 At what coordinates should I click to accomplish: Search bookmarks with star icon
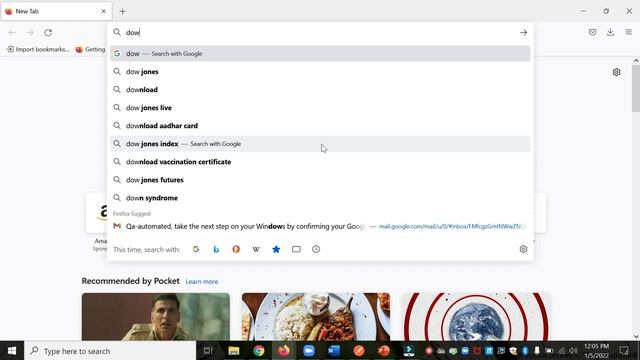(276, 249)
